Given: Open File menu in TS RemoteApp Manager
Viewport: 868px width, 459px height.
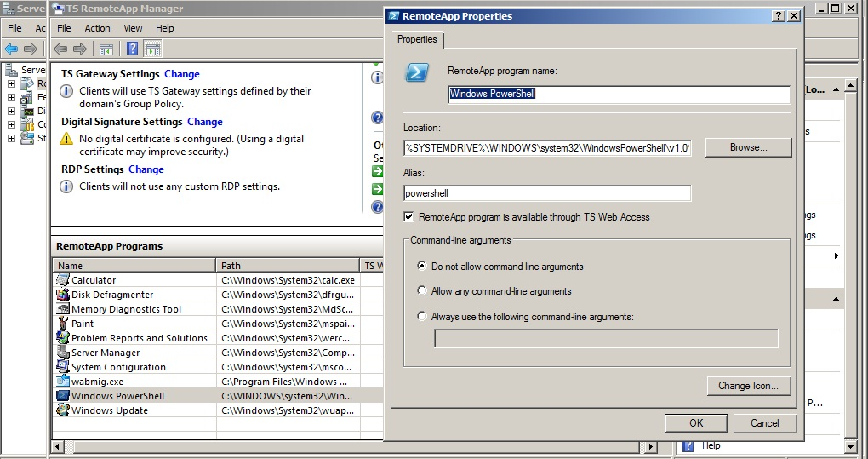Looking at the screenshot, I should click(64, 28).
